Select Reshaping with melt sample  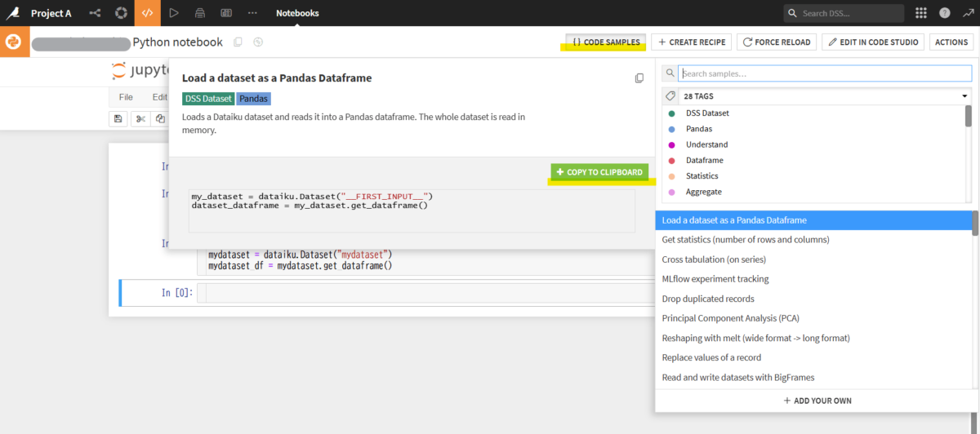[814, 338]
